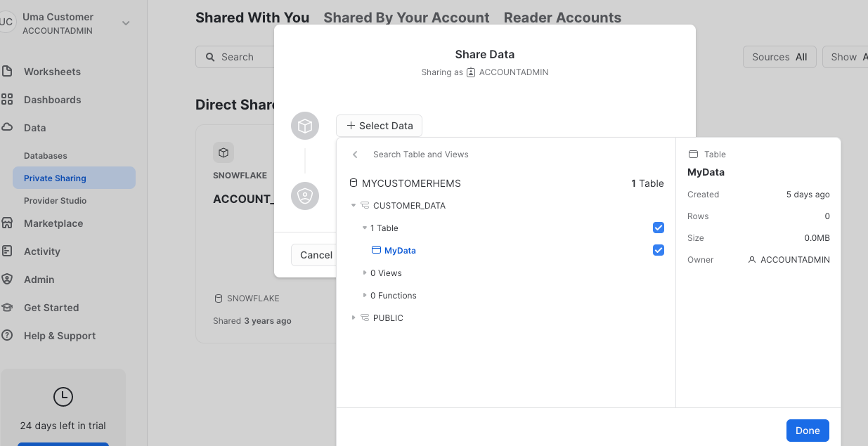Switch to Shared By Your Account tab
The width and height of the screenshot is (868, 446).
(x=406, y=18)
